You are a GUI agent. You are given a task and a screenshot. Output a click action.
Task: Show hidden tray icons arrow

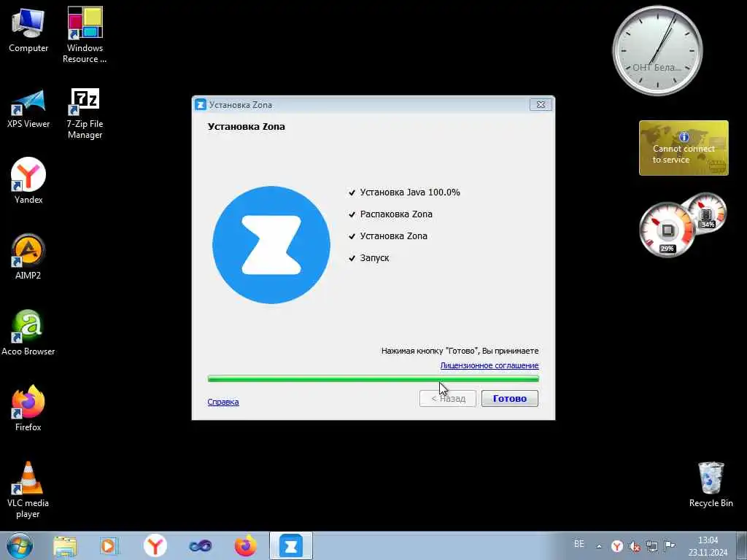599,547
